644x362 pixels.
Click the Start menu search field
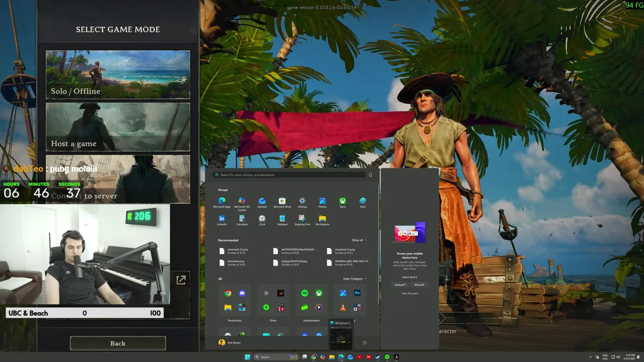coord(290,175)
